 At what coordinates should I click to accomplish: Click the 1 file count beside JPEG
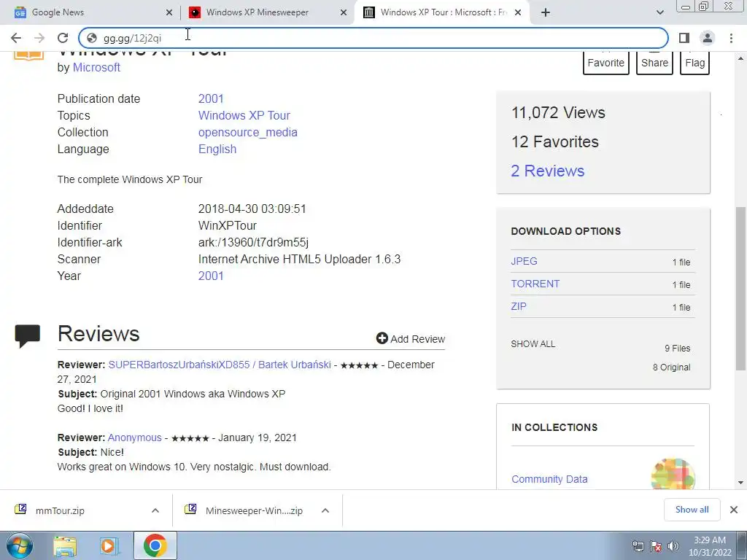tap(681, 262)
